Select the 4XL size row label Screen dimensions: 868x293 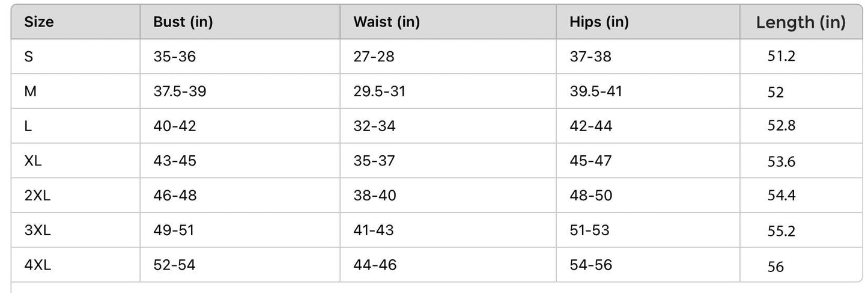click(38, 265)
